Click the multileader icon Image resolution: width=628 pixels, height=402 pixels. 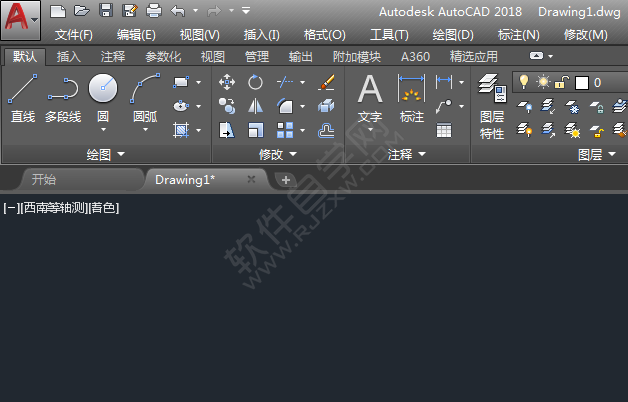(444, 106)
